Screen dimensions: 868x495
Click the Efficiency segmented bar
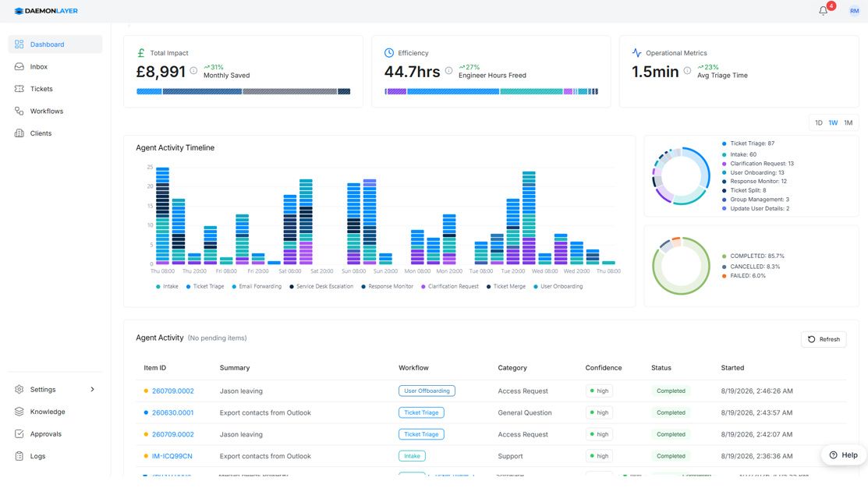(491, 91)
